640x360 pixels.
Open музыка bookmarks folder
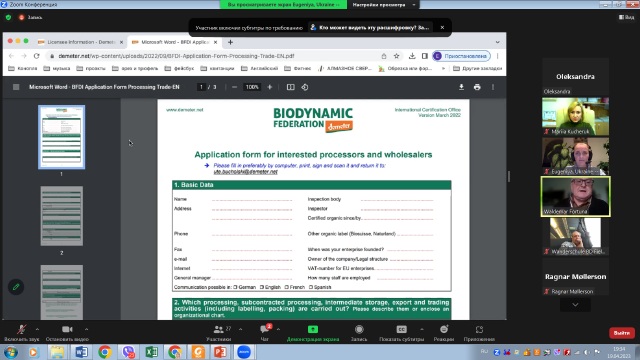pos(57,68)
